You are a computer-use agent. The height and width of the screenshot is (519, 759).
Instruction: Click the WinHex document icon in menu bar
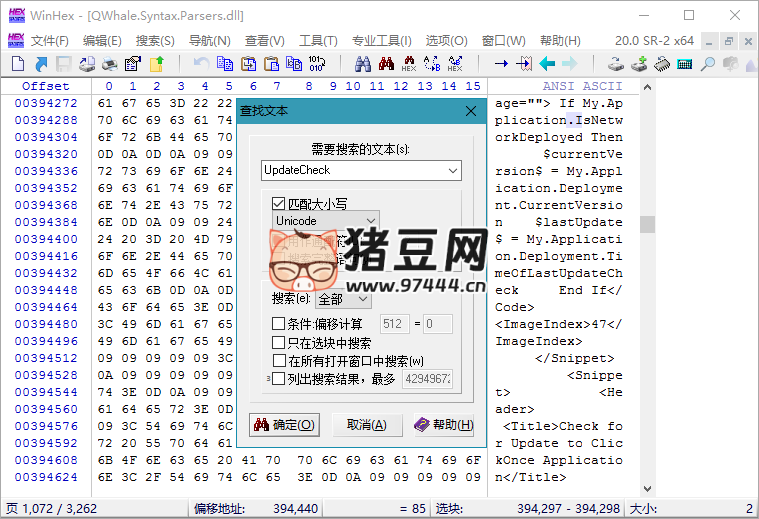coord(16,40)
